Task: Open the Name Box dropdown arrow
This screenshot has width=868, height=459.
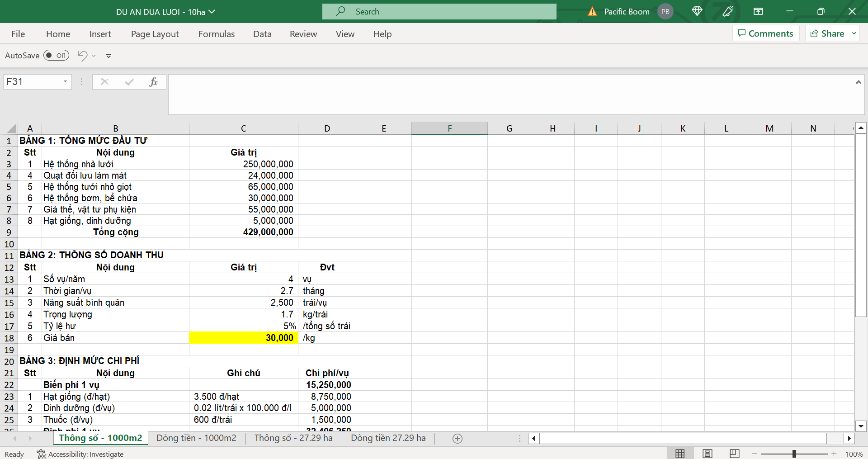Action: click(65, 82)
